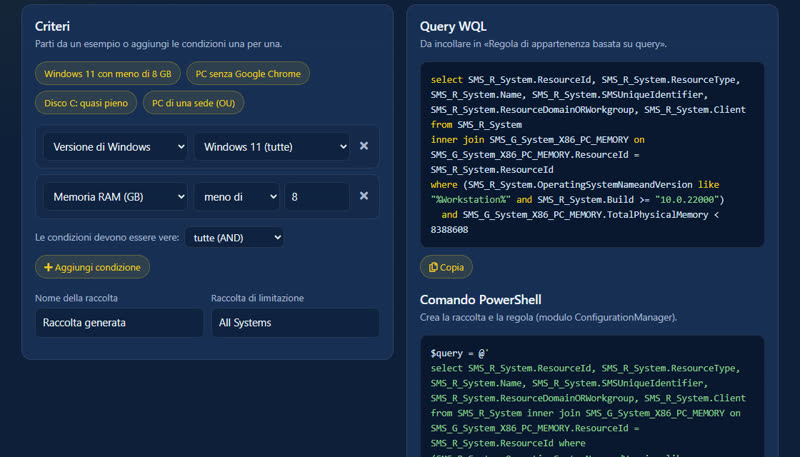The width and height of the screenshot is (800, 457).
Task: Click the 'Nome della raccolta' label
Action: (x=77, y=298)
